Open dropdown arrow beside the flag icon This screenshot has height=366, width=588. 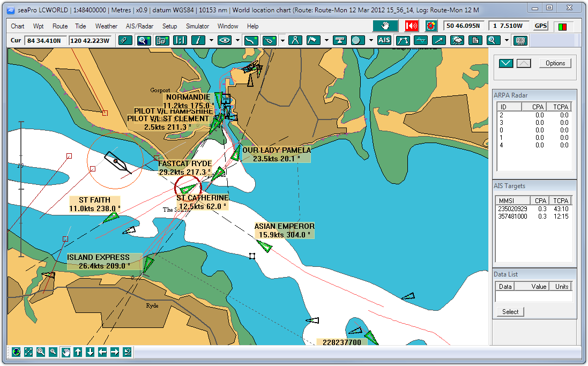click(x=326, y=41)
